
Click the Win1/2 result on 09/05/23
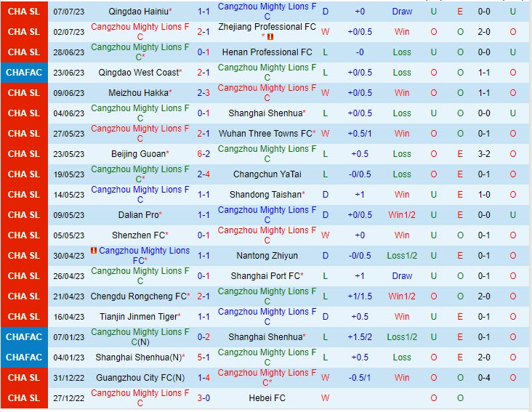(402, 215)
